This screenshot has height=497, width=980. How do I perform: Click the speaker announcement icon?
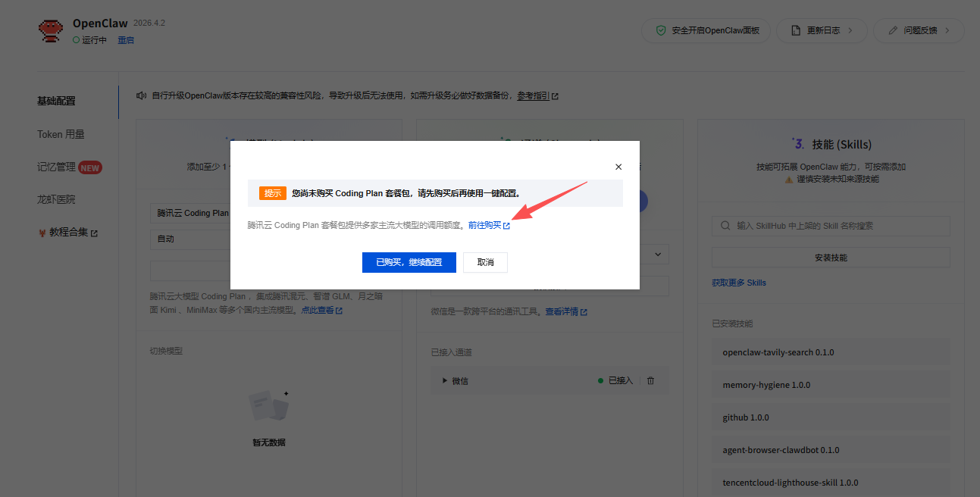pyautogui.click(x=141, y=95)
